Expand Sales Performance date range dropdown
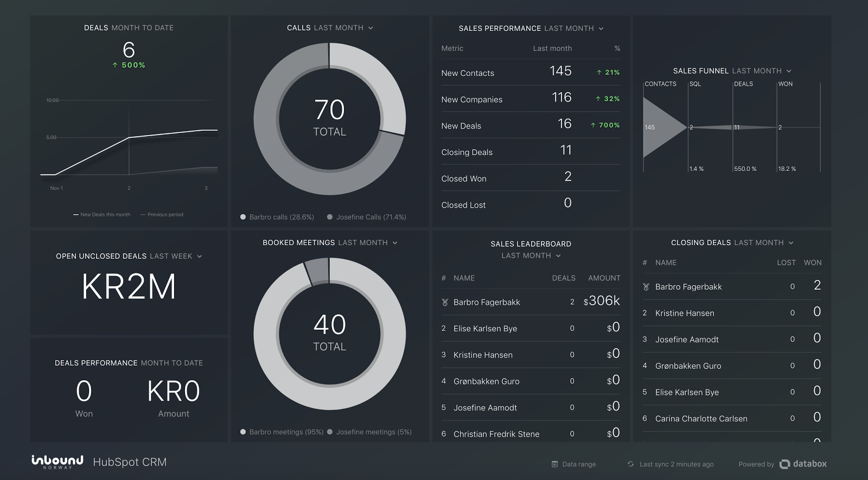 pyautogui.click(x=601, y=29)
